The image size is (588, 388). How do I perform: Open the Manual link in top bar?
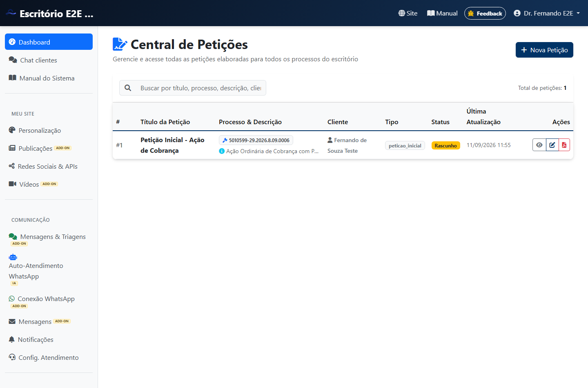pyautogui.click(x=442, y=13)
